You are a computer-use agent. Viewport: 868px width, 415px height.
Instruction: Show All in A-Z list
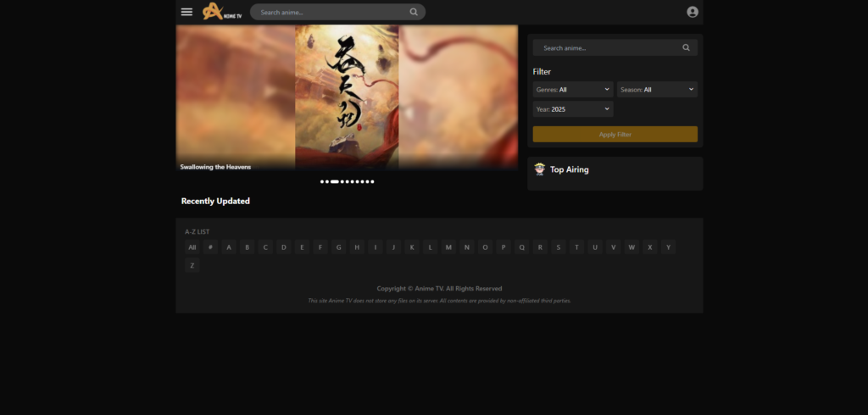(x=192, y=247)
